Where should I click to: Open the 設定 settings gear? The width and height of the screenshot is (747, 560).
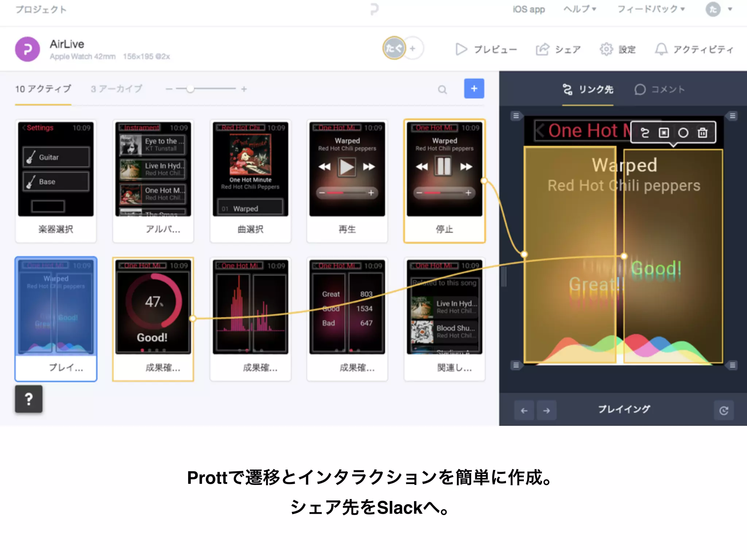(618, 49)
